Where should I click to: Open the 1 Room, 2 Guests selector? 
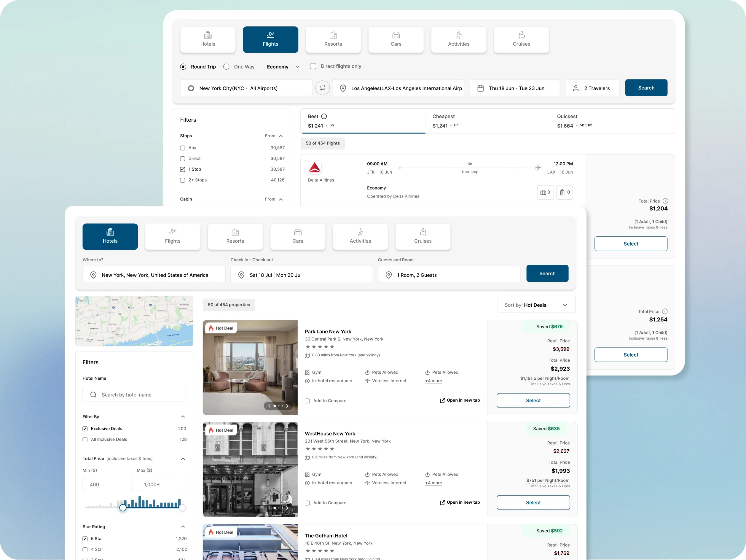pos(449,275)
